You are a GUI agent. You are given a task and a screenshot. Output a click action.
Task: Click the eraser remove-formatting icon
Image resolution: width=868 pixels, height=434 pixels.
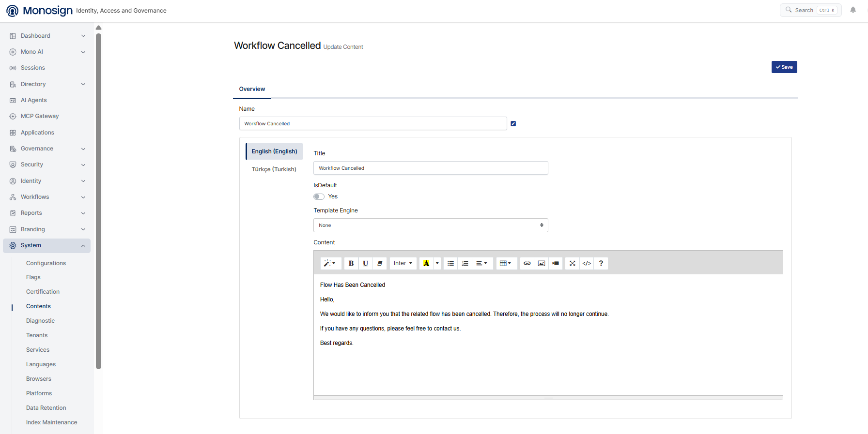[380, 263]
